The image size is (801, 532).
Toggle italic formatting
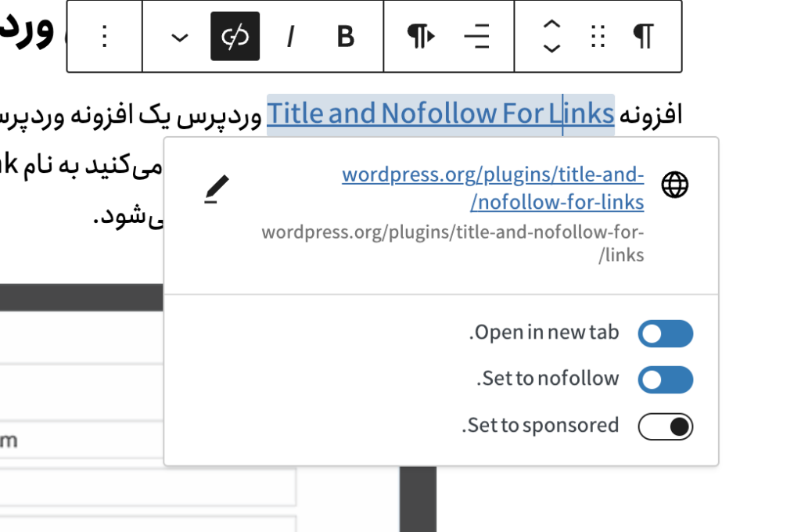(291, 36)
